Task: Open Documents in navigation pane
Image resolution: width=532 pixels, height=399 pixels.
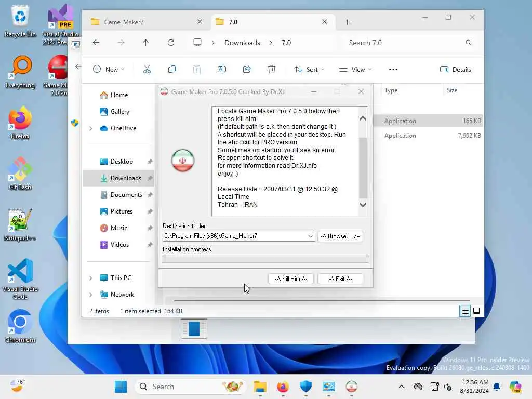Action: (126, 195)
